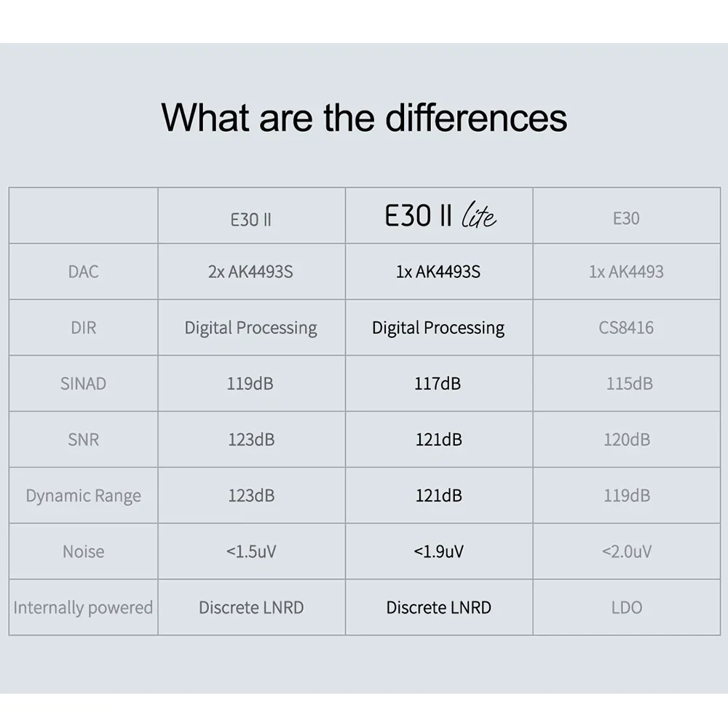Viewport: 728px width, 728px height.
Task: Click the DAC row label
Action: pyautogui.click(x=83, y=272)
